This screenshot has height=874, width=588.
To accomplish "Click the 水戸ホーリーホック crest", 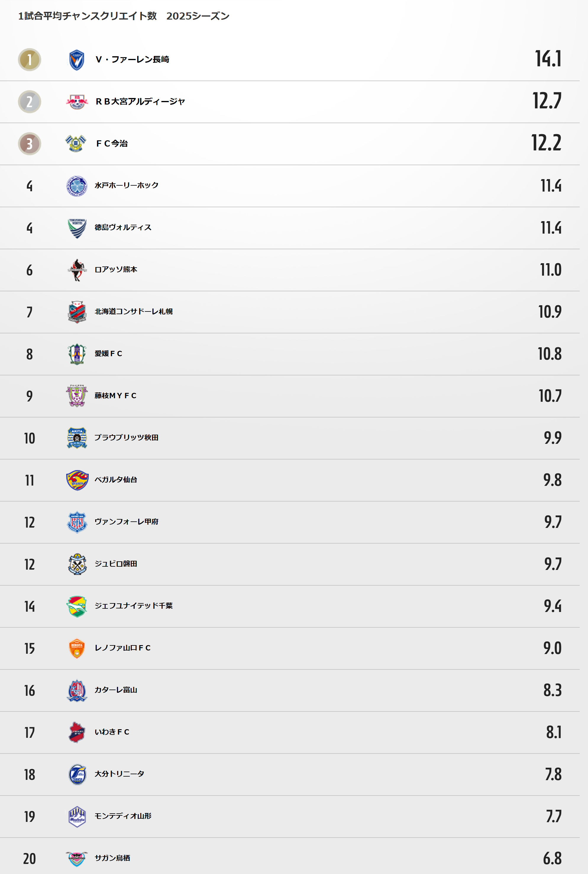I will click(x=77, y=186).
